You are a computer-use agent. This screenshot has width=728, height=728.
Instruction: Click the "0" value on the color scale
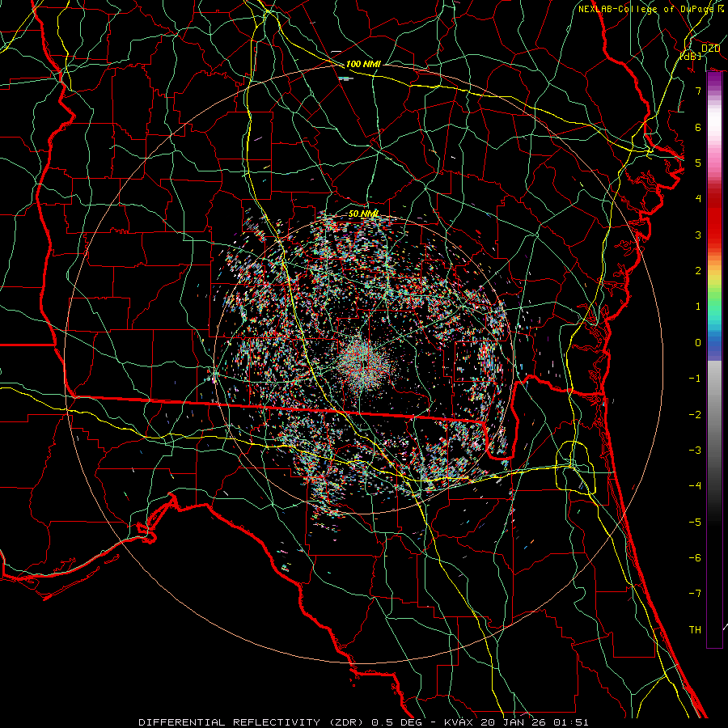pos(698,343)
